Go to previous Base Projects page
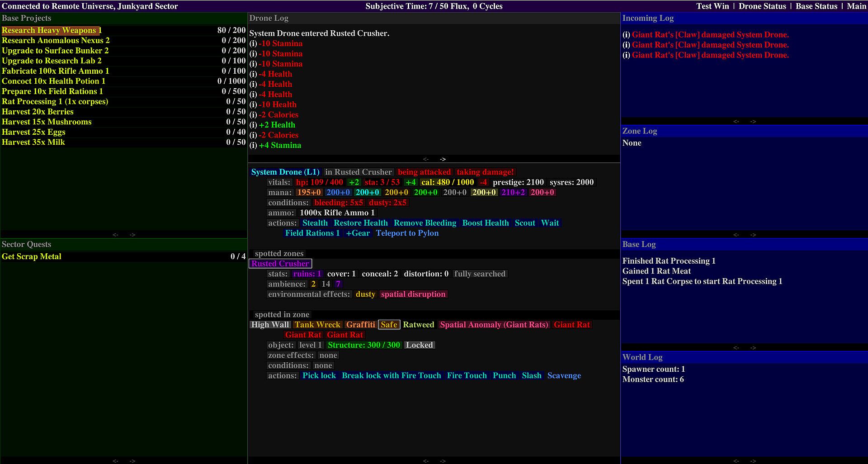This screenshot has width=868, height=464. click(115, 235)
